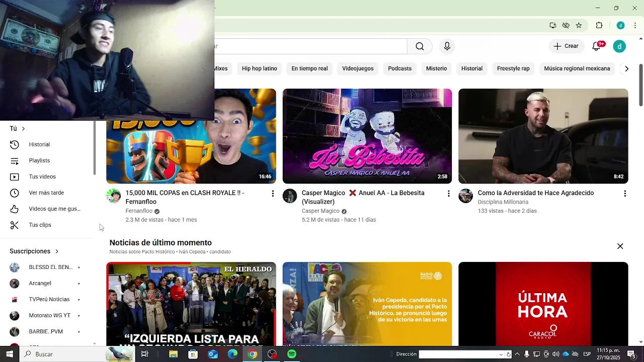Image resolution: width=644 pixels, height=362 pixels.
Task: Select the Misterio chip
Action: click(x=436, y=68)
